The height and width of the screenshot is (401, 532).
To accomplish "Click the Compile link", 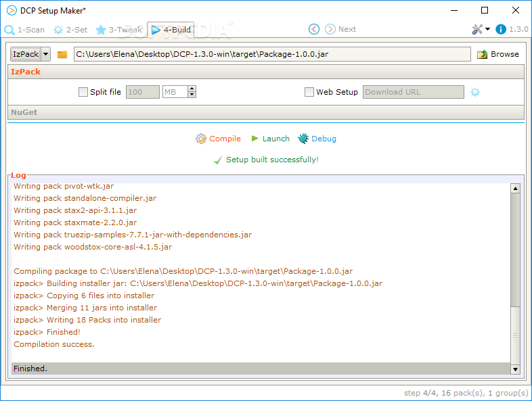I will click(225, 139).
